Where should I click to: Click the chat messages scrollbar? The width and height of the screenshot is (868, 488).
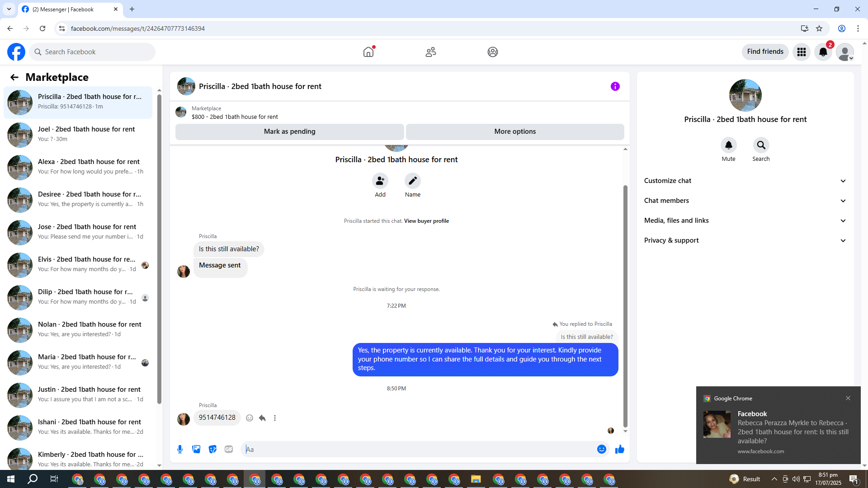point(625,306)
